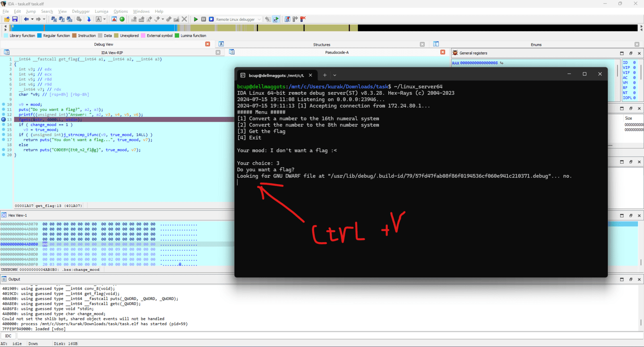Click the Regular function color swatch

pyautogui.click(x=39, y=35)
